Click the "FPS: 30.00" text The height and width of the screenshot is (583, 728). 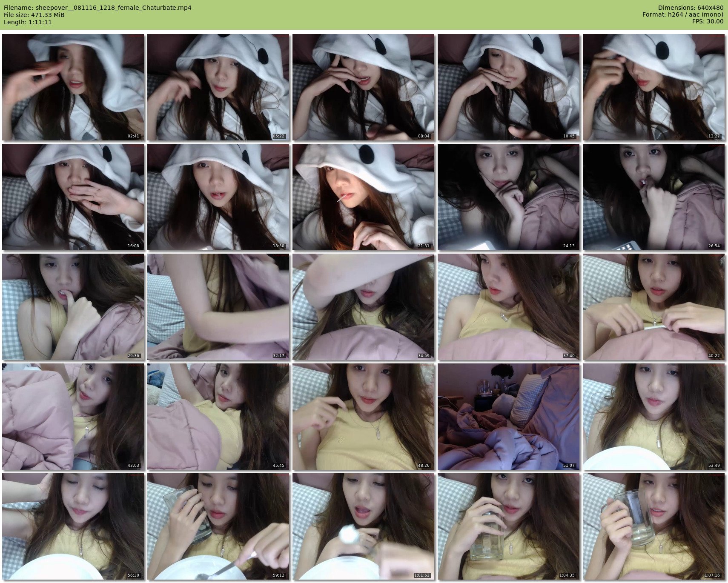[x=708, y=22]
